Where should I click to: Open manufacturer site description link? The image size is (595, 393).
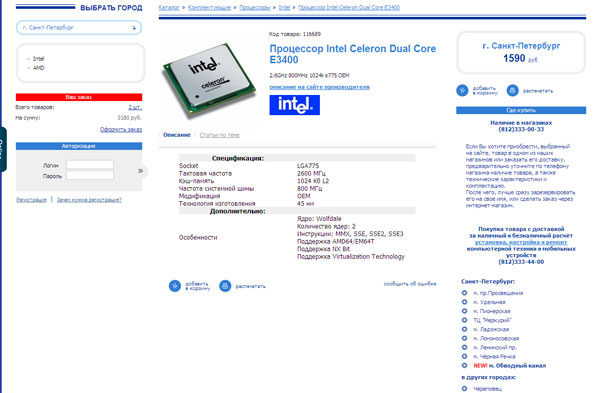pyautogui.click(x=319, y=87)
